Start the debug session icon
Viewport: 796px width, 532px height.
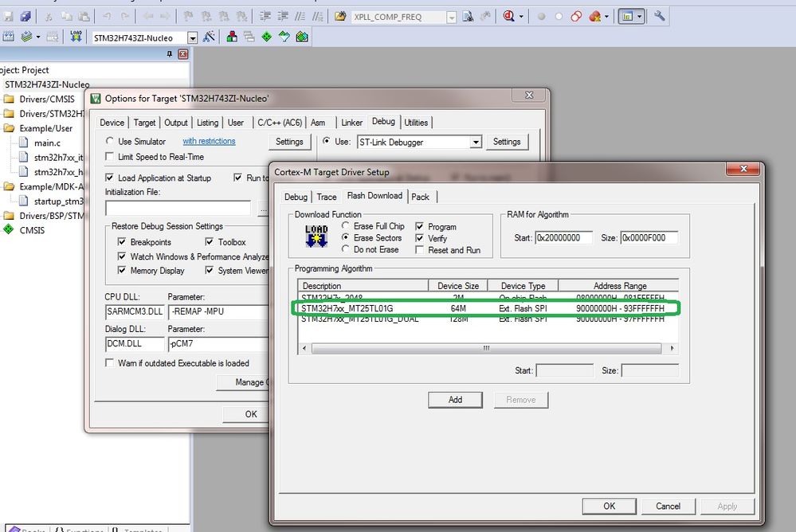tap(508, 17)
